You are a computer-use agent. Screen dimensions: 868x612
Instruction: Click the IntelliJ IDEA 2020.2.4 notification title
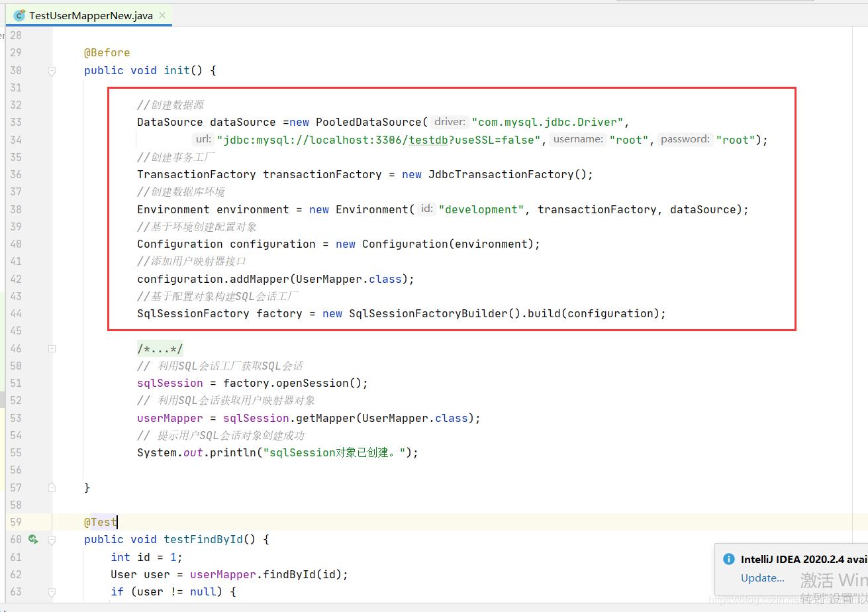click(x=804, y=559)
